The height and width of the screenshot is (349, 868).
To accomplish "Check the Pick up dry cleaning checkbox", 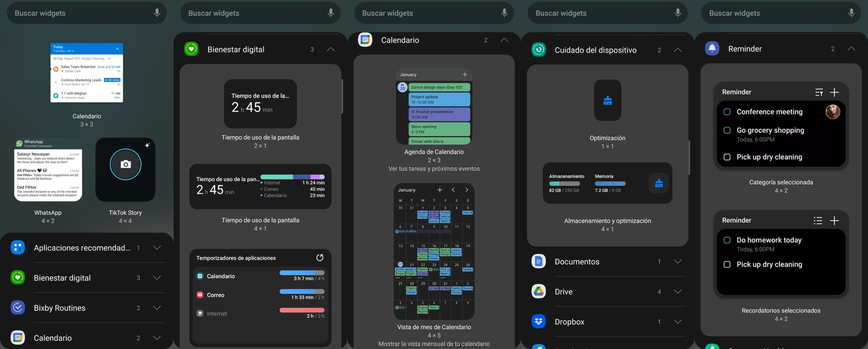I will [727, 157].
